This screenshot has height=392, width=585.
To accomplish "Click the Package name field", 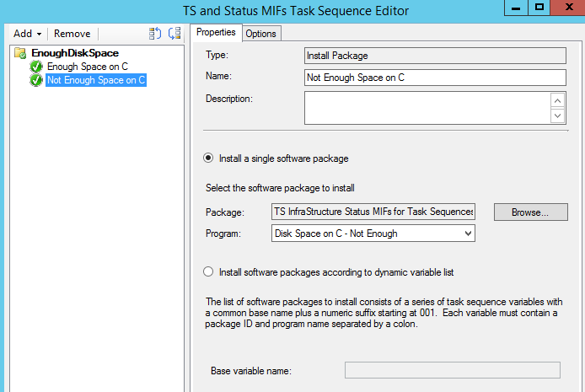I will tap(373, 212).
